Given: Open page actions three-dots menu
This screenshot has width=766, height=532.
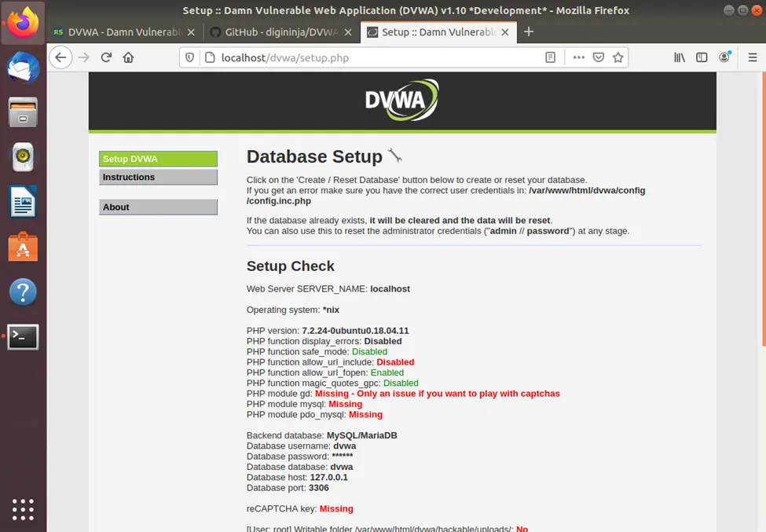Looking at the screenshot, I should [x=579, y=57].
